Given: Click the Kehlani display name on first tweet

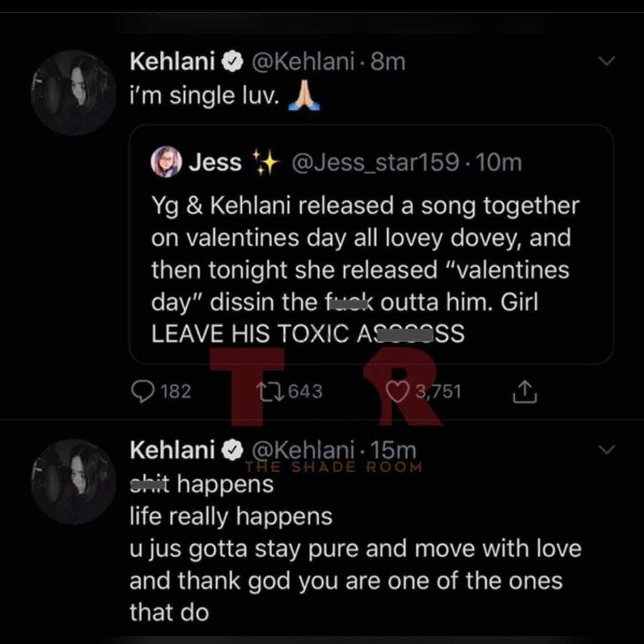Looking at the screenshot, I should tap(172, 62).
